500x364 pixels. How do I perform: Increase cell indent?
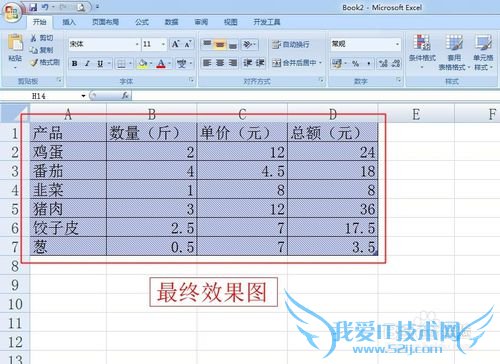[260, 63]
